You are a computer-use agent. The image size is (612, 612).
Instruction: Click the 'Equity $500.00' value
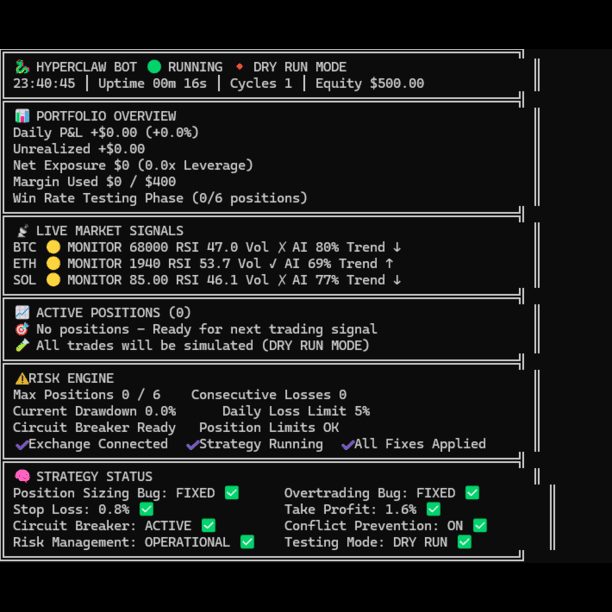point(370,83)
